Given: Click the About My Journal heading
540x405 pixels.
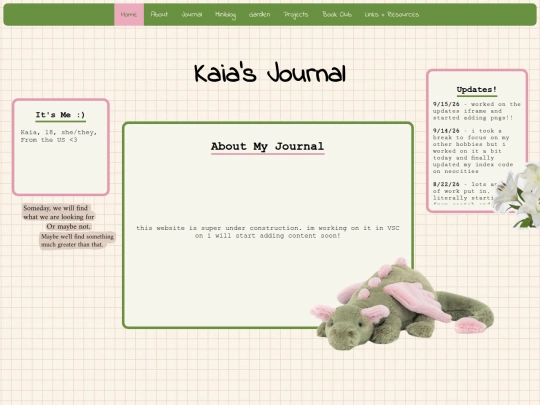Looking at the screenshot, I should [x=268, y=146].
